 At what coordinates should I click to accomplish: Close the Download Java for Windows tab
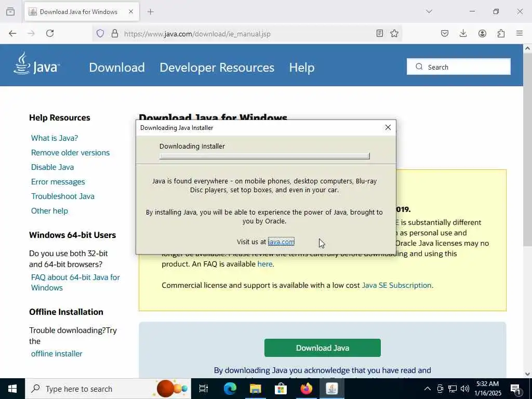(x=131, y=11)
